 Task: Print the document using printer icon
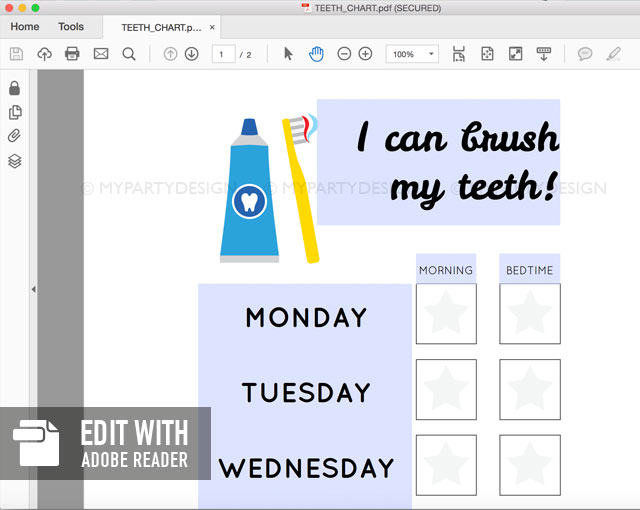pos(72,54)
